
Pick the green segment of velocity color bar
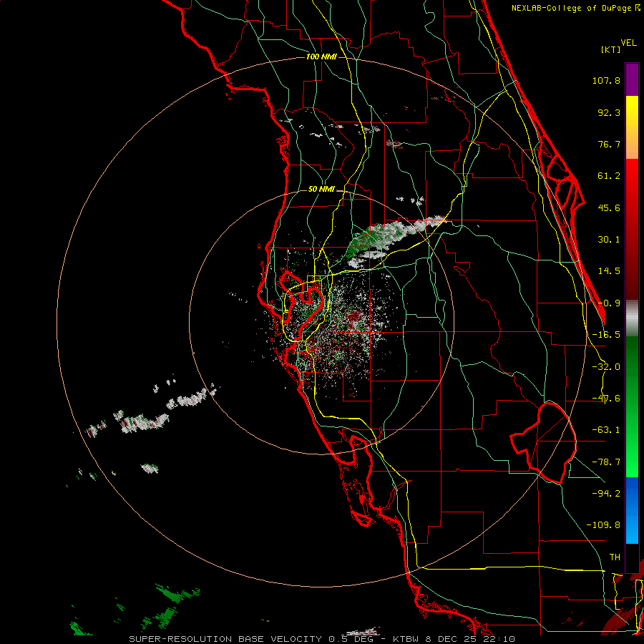pos(632,406)
